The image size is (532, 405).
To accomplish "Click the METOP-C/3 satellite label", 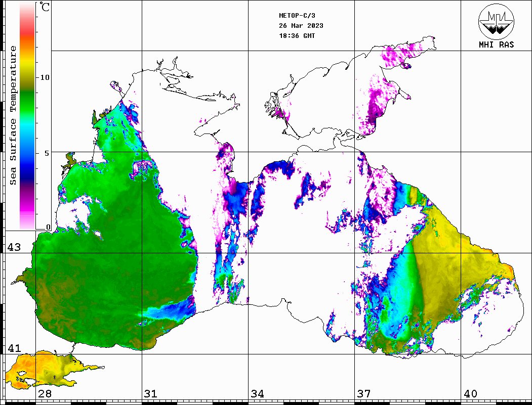I will click(x=297, y=16).
